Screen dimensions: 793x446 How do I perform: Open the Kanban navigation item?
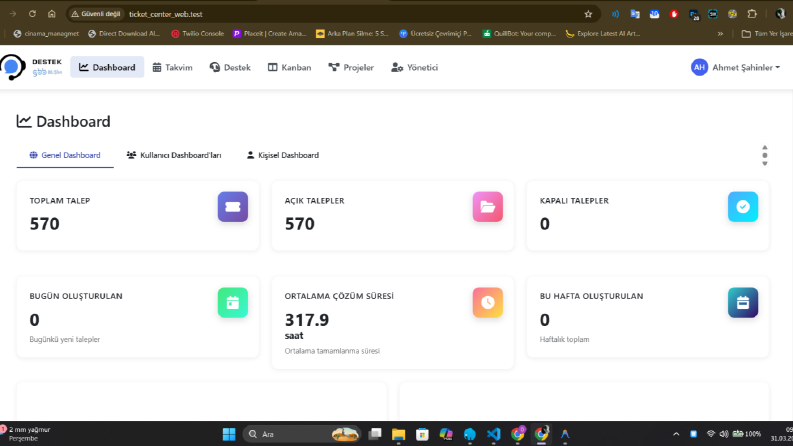(289, 67)
